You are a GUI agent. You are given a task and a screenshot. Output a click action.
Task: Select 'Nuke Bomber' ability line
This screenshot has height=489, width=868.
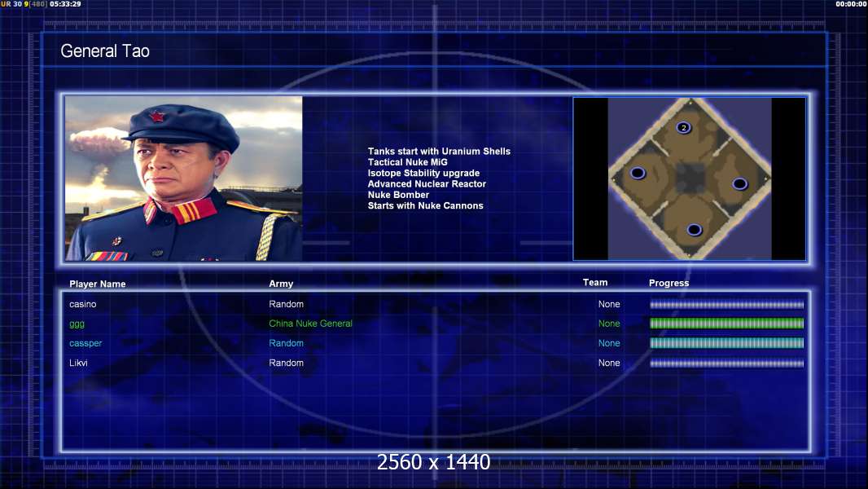click(398, 195)
